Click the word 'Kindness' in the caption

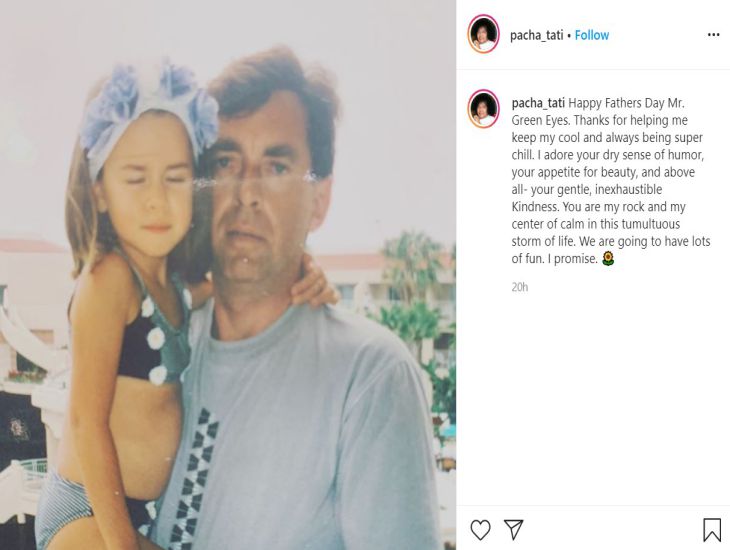[x=535, y=206]
